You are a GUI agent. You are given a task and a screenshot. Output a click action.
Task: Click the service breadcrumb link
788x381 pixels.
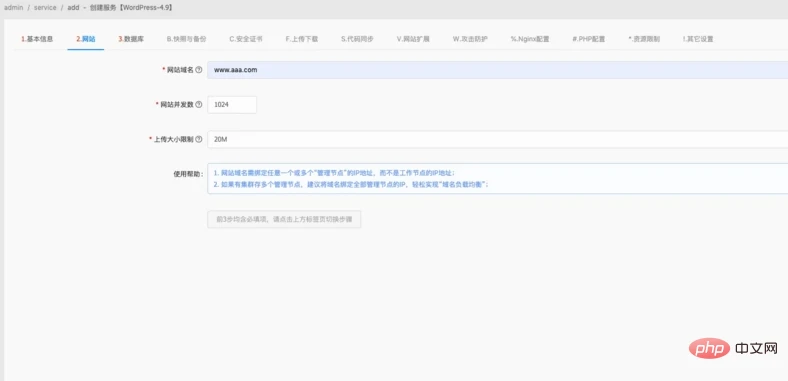click(45, 8)
